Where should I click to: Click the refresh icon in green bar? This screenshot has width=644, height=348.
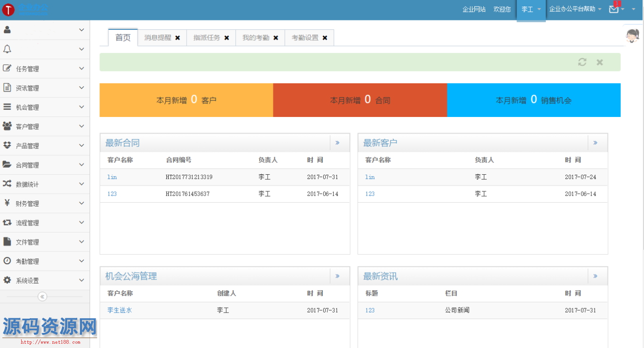point(582,62)
